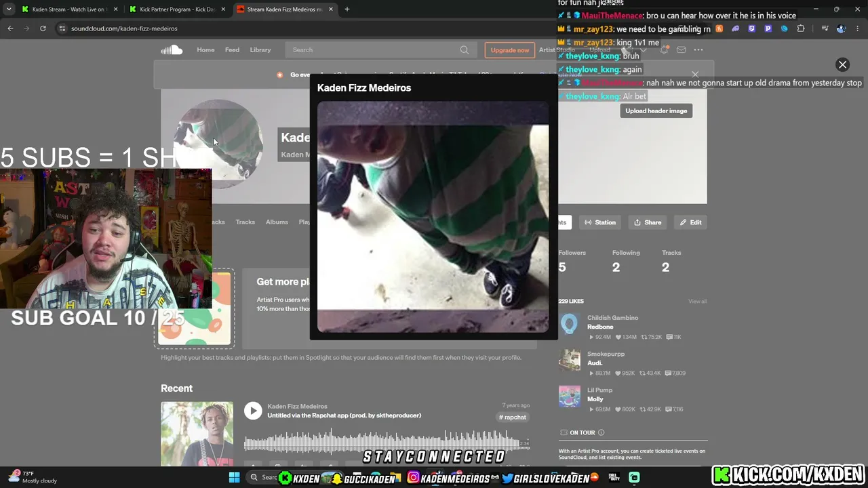Open the Library page
This screenshot has height=488, width=868.
(x=260, y=49)
